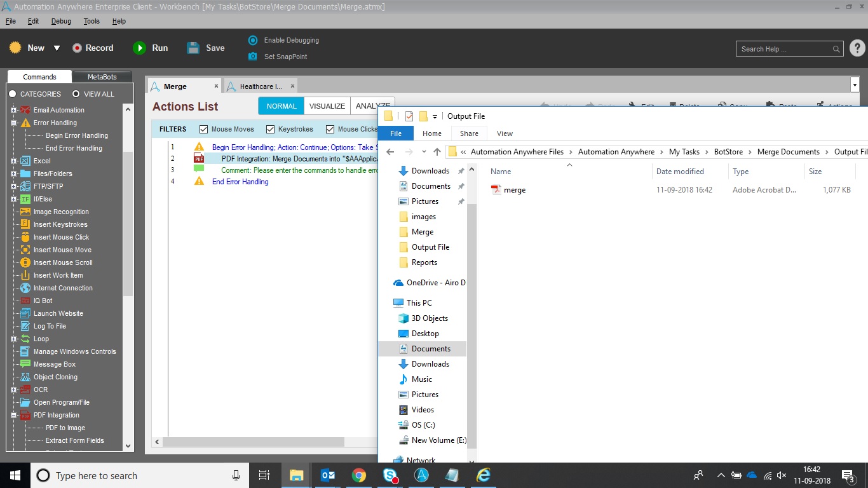
Task: Click the Record button icon
Action: [78, 48]
